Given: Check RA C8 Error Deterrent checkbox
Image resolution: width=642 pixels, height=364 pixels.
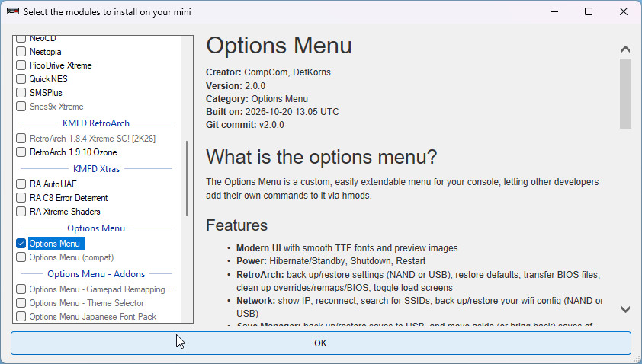Looking at the screenshot, I should point(21,198).
